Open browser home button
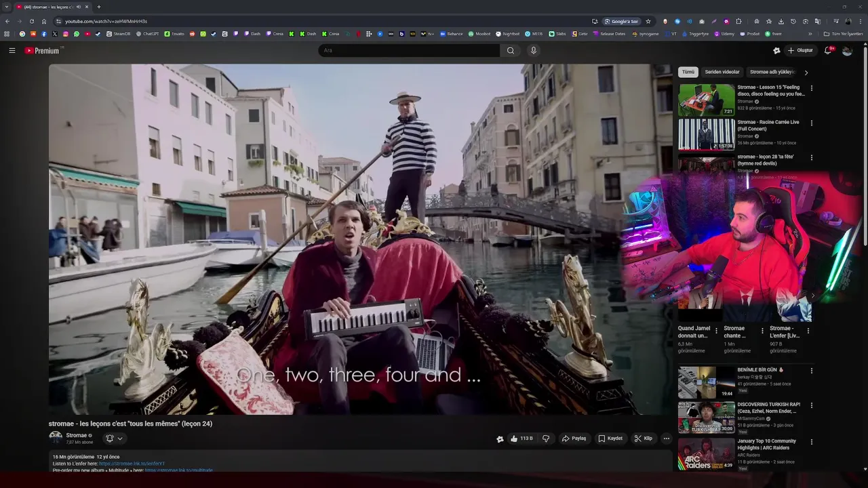The height and width of the screenshot is (488, 868). click(44, 21)
